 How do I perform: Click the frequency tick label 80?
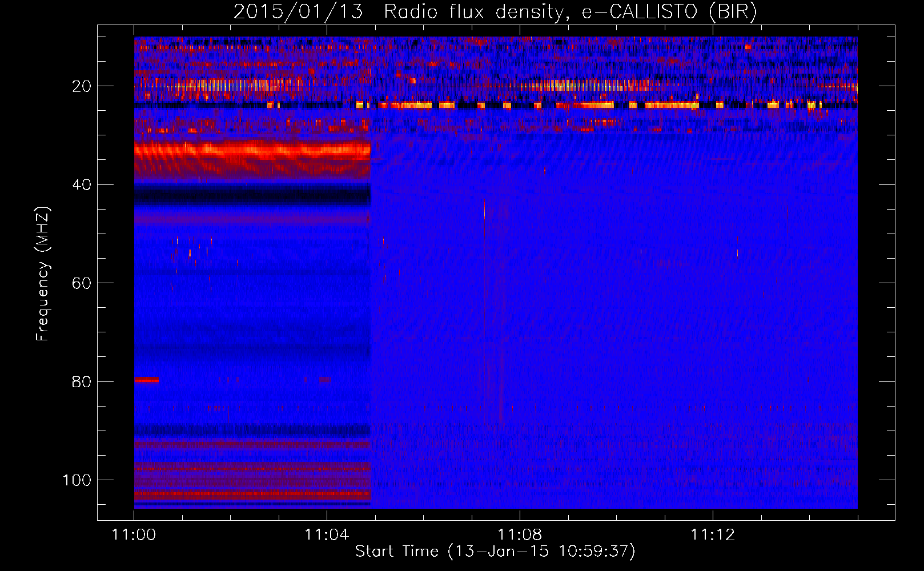pyautogui.click(x=82, y=381)
